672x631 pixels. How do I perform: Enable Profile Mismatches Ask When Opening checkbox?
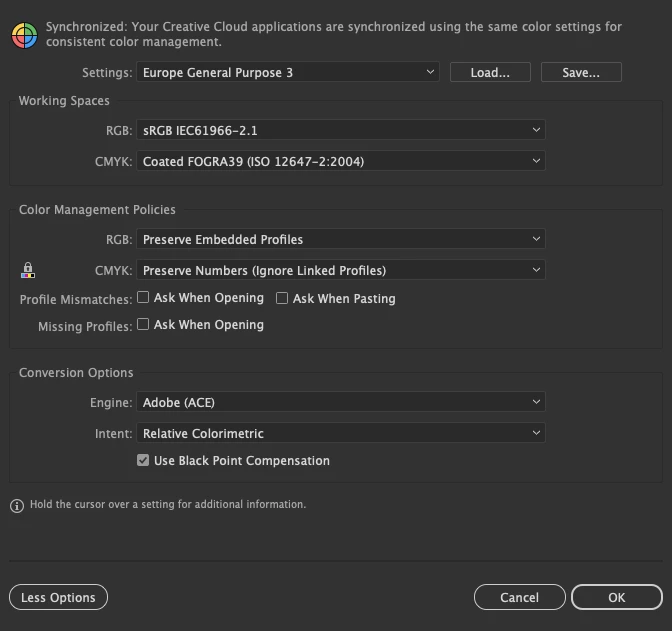tap(143, 297)
